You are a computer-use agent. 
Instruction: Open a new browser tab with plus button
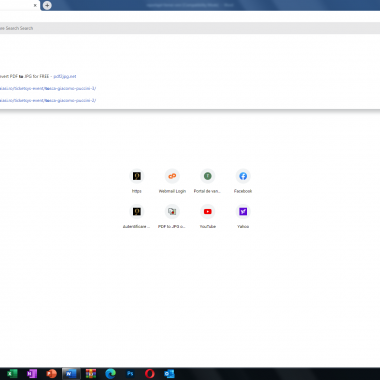point(47,5)
